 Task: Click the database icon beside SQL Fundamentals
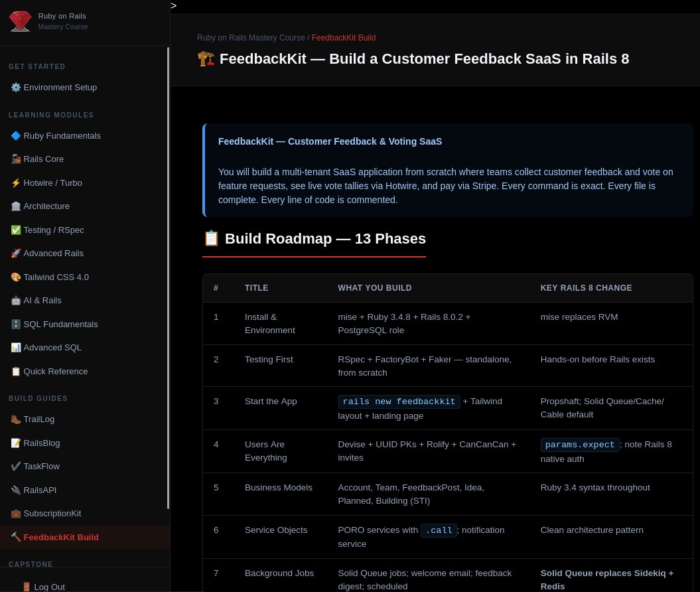[x=16, y=324]
